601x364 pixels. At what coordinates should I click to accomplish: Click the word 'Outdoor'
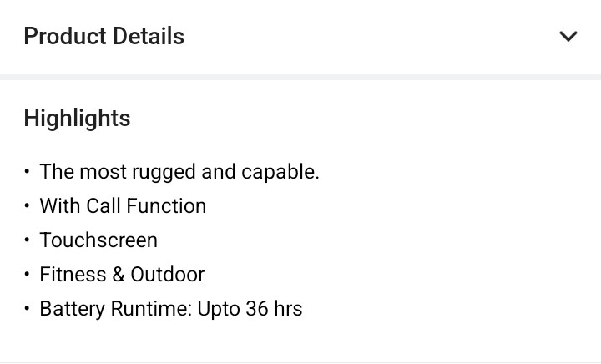168,275
